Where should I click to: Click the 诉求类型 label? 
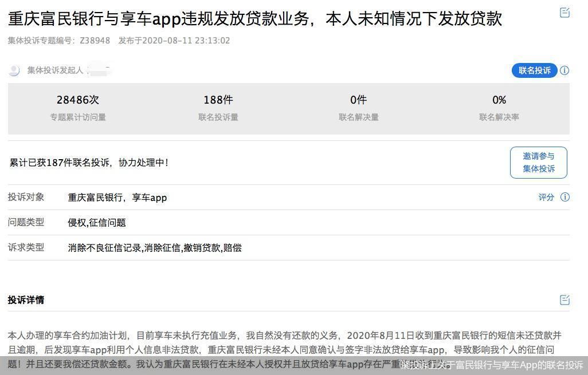26,247
